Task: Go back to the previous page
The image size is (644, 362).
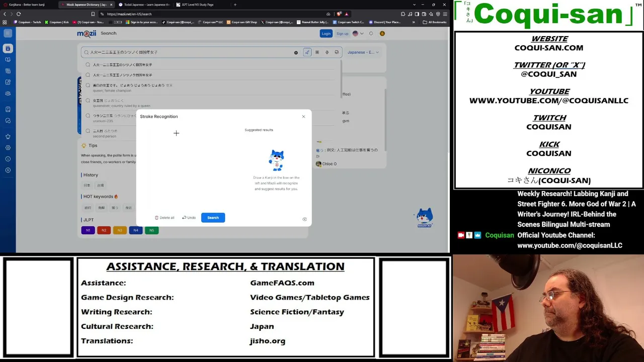Action: click(x=5, y=14)
